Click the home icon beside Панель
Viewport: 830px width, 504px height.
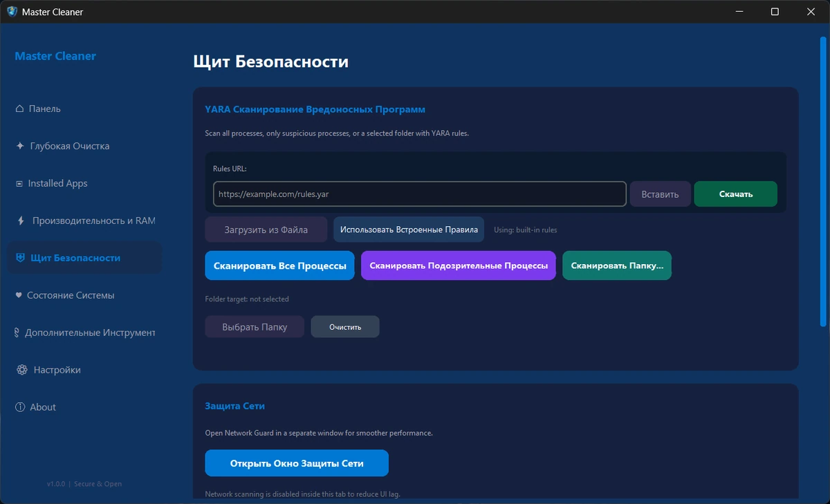[x=20, y=109]
